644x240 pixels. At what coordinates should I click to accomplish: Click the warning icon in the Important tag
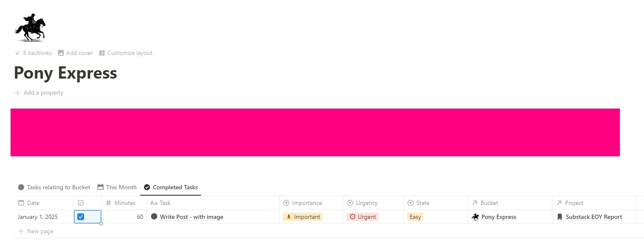coord(289,217)
